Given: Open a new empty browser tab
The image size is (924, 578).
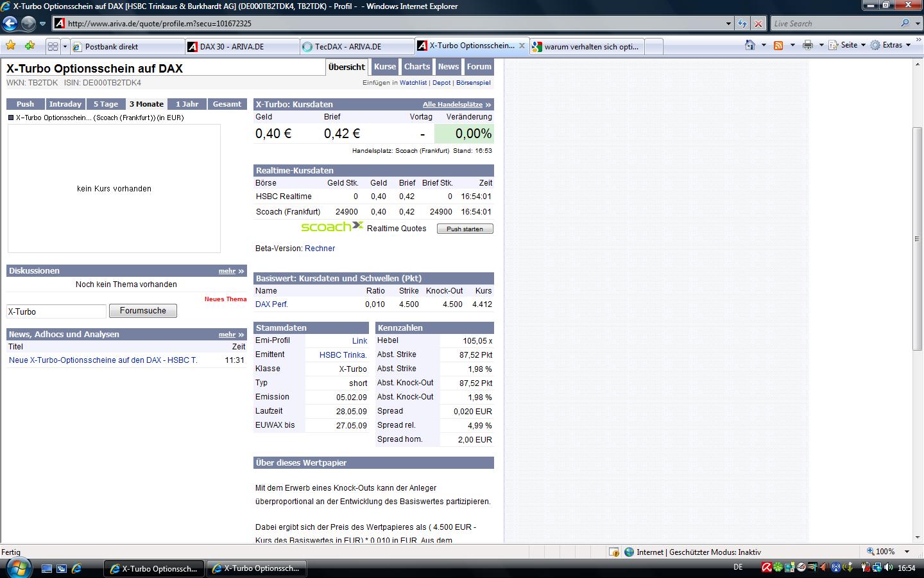Looking at the screenshot, I should (x=653, y=46).
